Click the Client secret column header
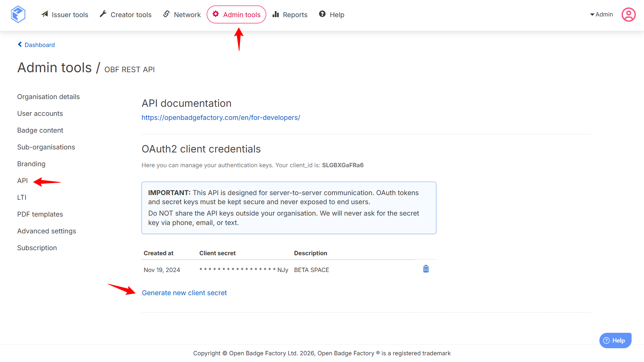Viewport: 644px width, 362px height. pyautogui.click(x=217, y=253)
